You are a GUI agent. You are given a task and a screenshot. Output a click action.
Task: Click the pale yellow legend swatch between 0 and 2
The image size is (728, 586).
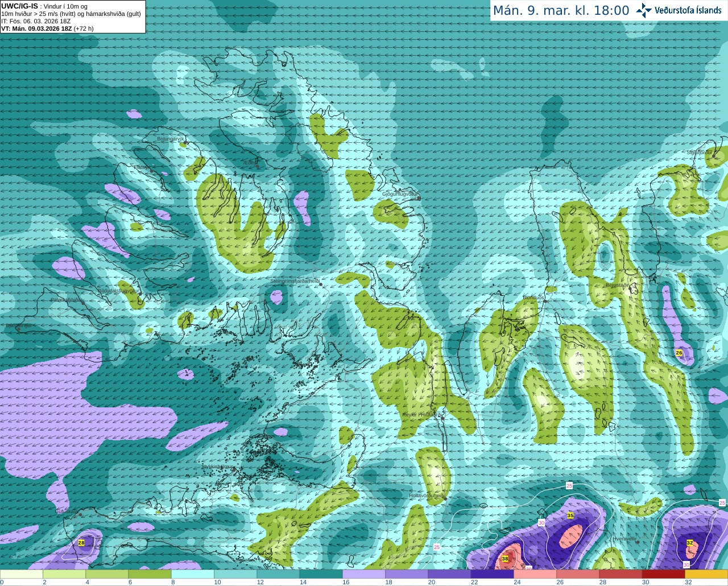22,574
